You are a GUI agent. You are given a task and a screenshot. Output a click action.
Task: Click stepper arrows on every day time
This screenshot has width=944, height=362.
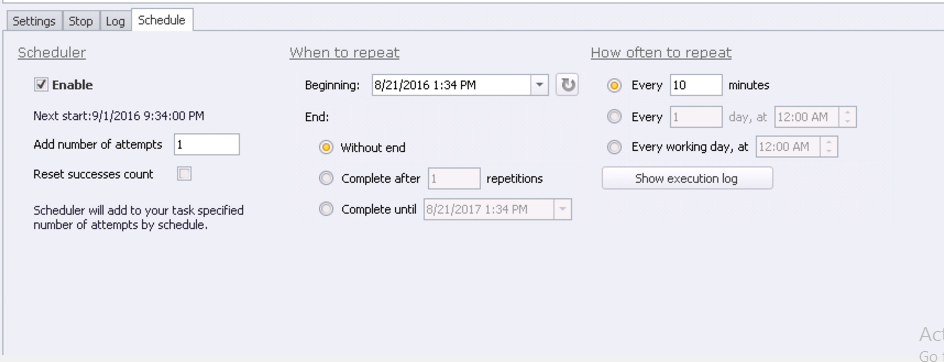[x=848, y=117]
